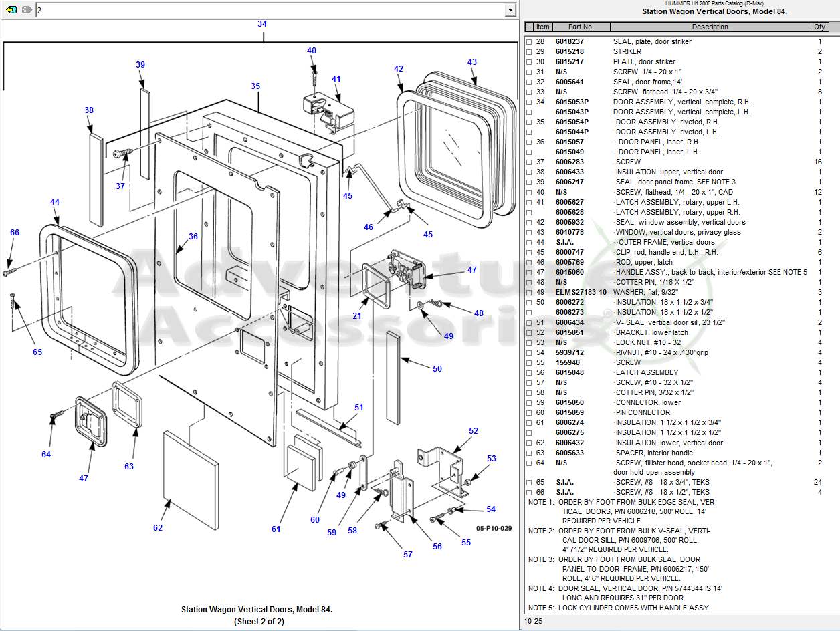
Task: Select checkbox for item 56 latch assembly
Action: [529, 373]
